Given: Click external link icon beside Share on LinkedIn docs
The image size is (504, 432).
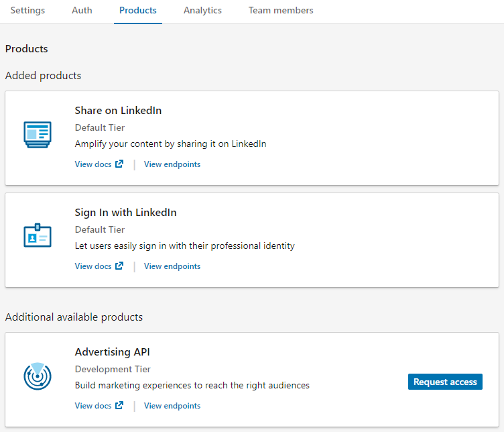Looking at the screenshot, I should pos(119,164).
